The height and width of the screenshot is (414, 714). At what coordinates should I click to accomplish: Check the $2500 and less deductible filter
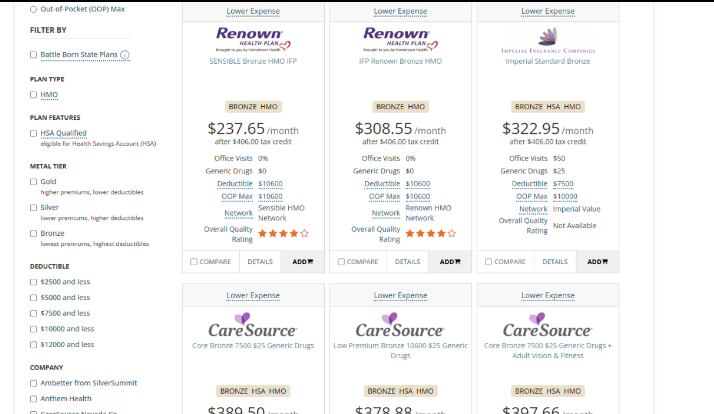click(33, 282)
